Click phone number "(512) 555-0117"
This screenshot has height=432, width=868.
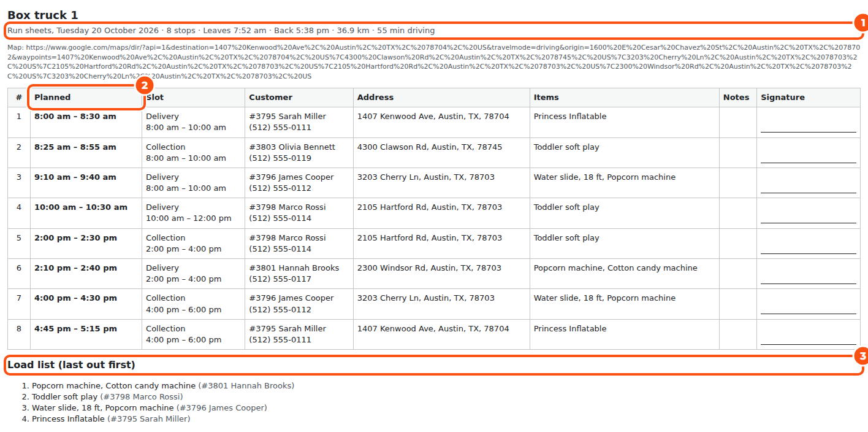pos(280,279)
